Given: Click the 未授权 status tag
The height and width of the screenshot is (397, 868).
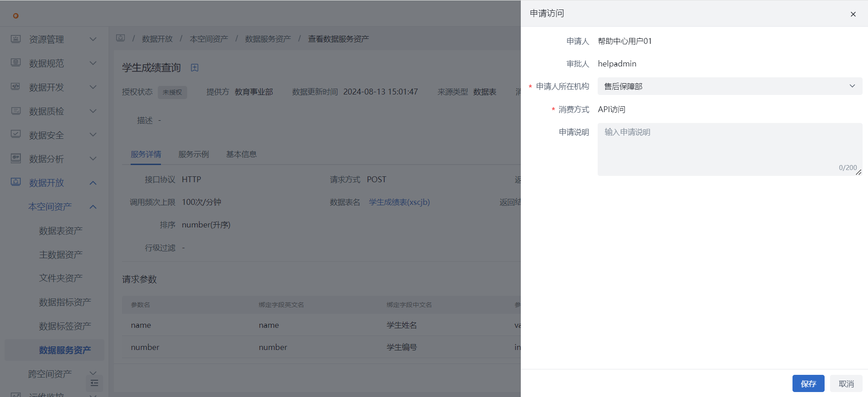Looking at the screenshot, I should tap(172, 92).
